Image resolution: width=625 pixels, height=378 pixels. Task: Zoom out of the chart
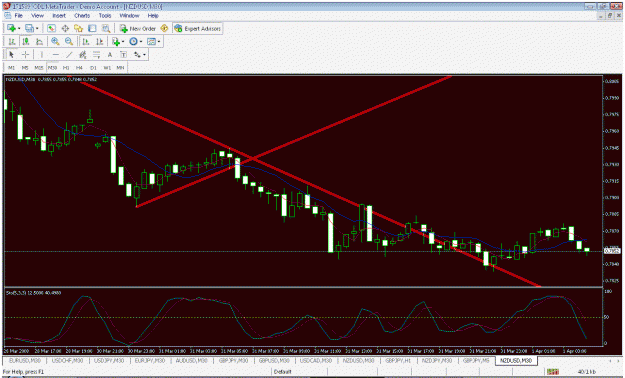69,41
